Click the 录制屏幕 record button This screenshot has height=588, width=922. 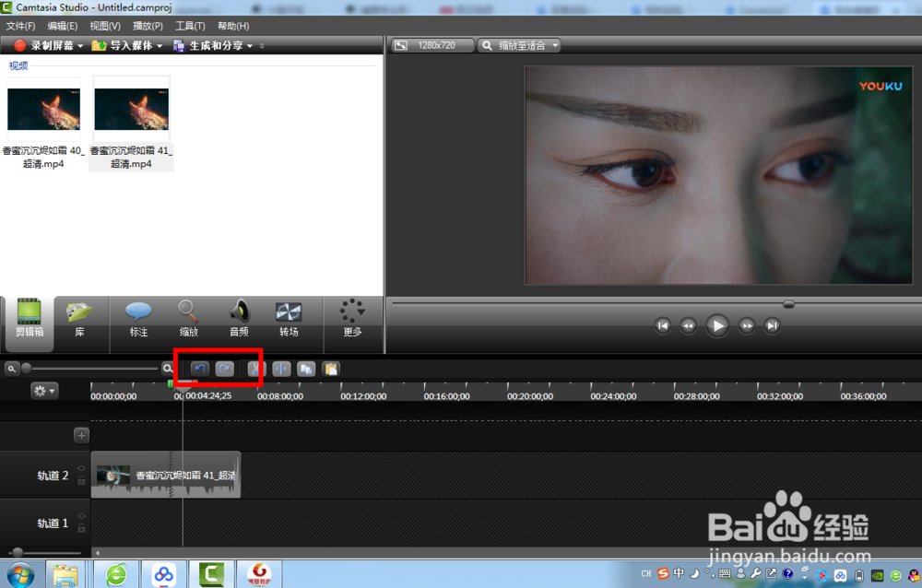(x=44, y=45)
